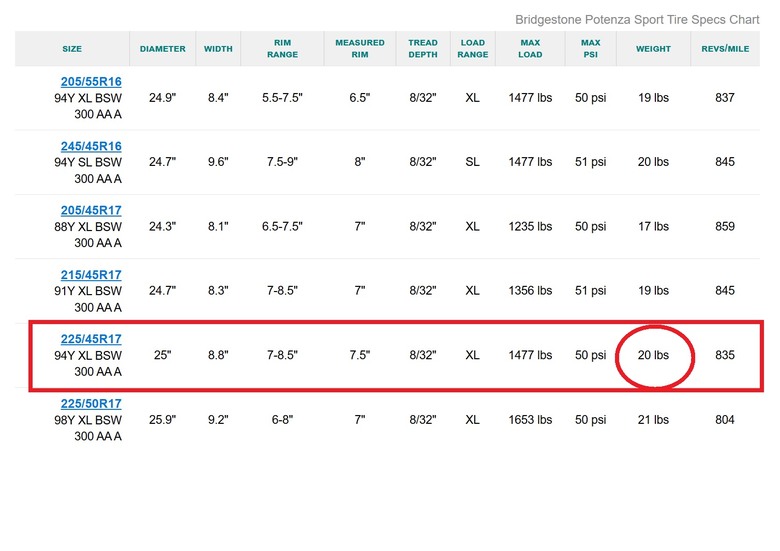Click the 88Y XL BSW description text
The height and width of the screenshot is (551, 780).
[x=88, y=227]
